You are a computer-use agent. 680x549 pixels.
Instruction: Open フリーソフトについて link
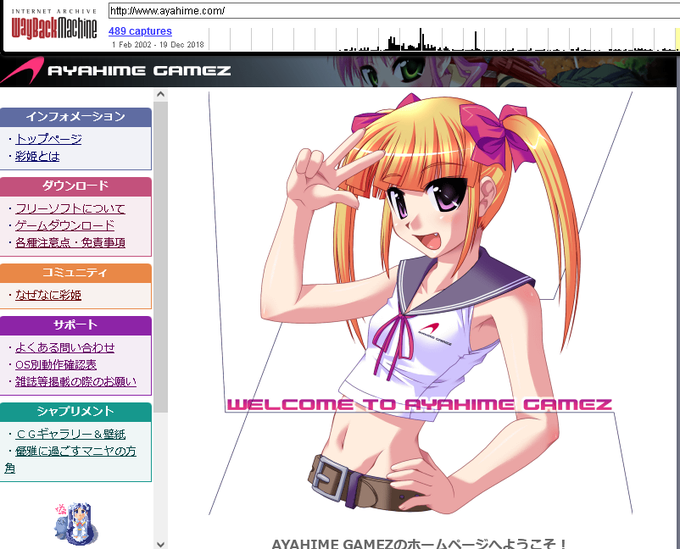70,209
